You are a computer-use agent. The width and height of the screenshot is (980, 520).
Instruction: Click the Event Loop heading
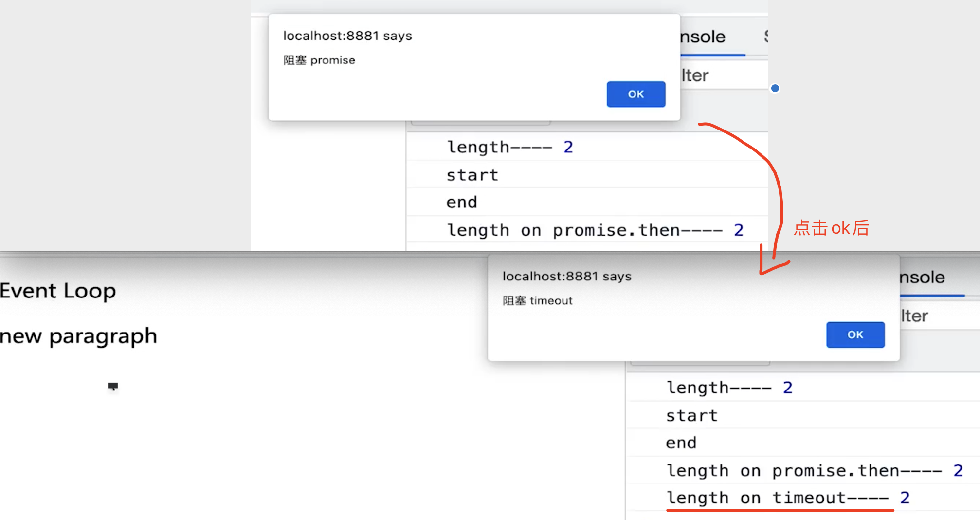click(x=58, y=291)
